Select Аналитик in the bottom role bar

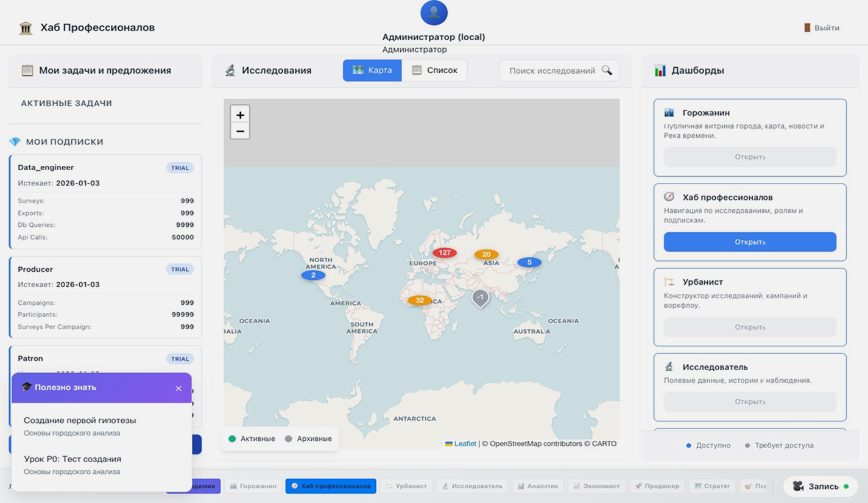(538, 486)
